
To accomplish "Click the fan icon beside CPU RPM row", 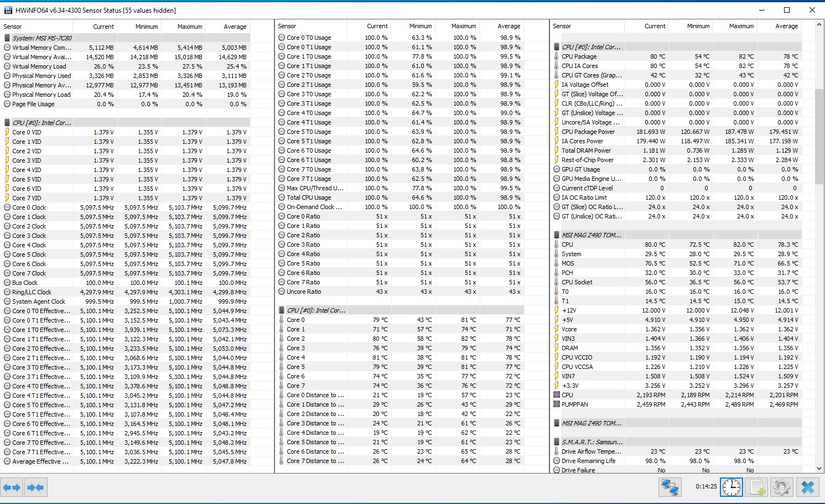I will coord(557,395).
